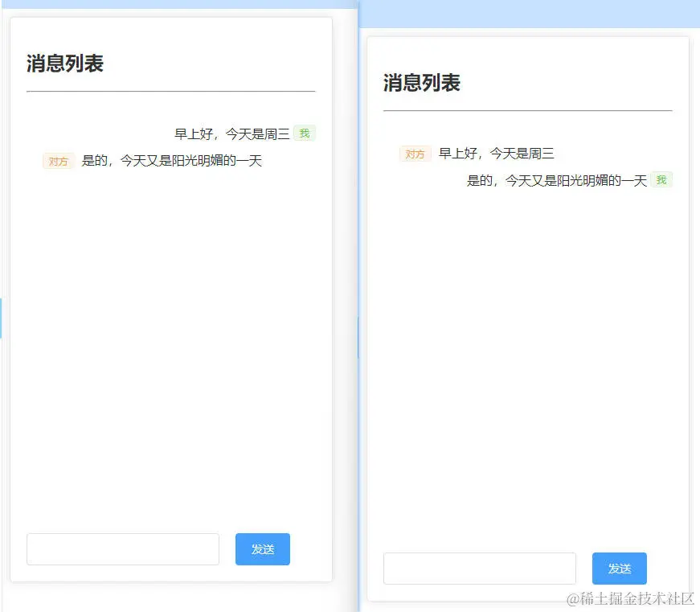Click the 发送 button in the left panel

point(262,548)
